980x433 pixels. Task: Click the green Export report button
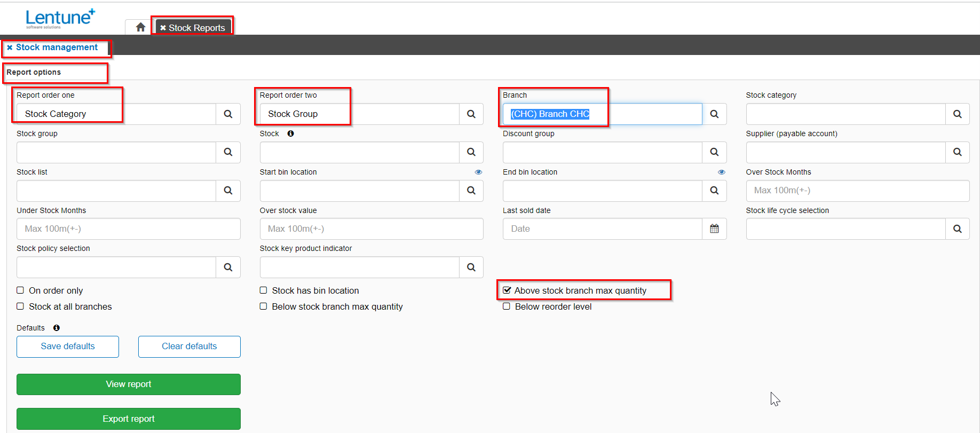[129, 419]
